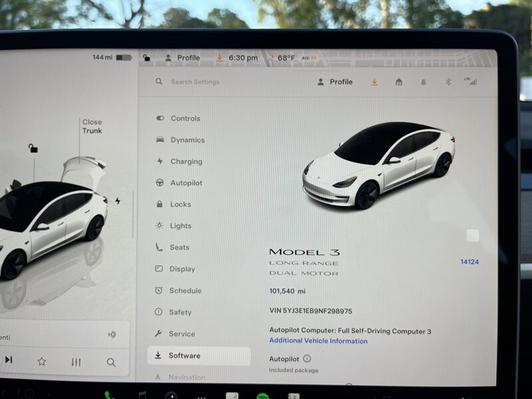Screen dimensions: 532x399
Task: Tap the audio source icon in media card
Action: pos(112,334)
